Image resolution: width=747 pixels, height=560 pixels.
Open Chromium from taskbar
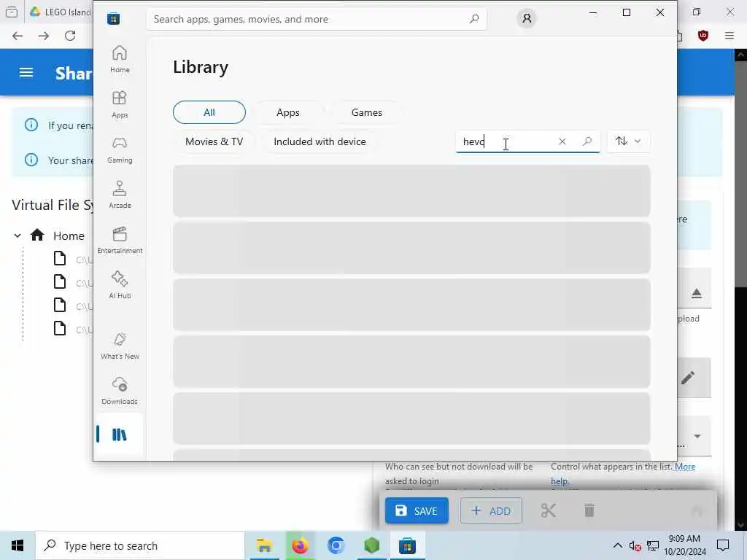pos(336,545)
